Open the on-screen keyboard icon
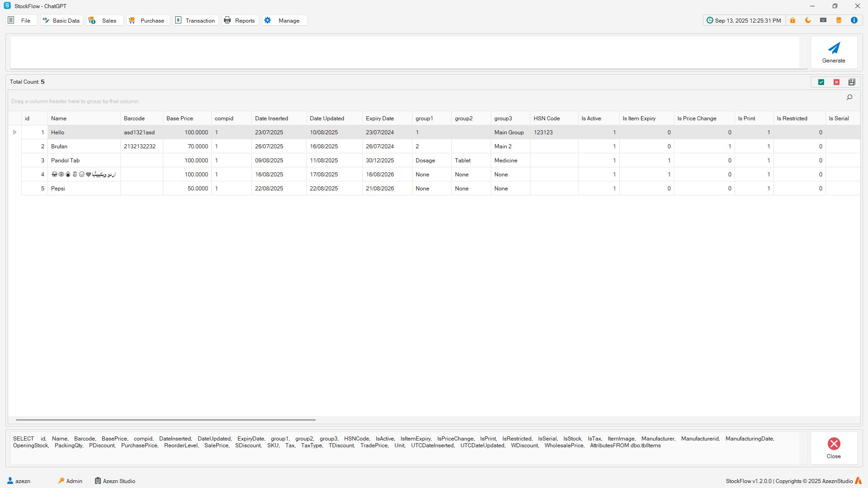The image size is (868, 488). 823,20
